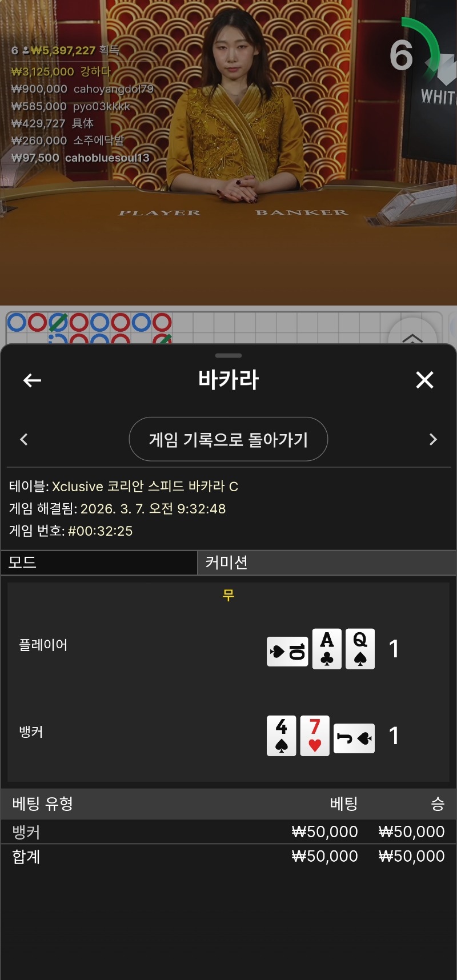457x980 pixels.
Task: Go back with the left arrow icon
Action: [x=32, y=380]
